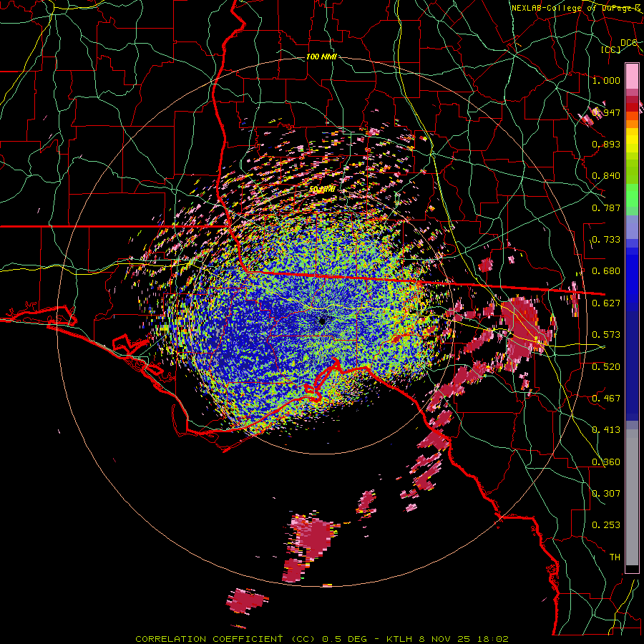This screenshot has width=644, height=644.
Task: Click the 50 NMI range ring label
Action: tap(322, 190)
